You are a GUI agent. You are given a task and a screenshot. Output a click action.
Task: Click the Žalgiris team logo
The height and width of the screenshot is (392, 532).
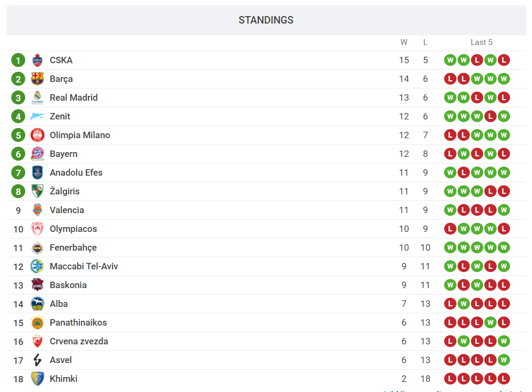click(37, 191)
